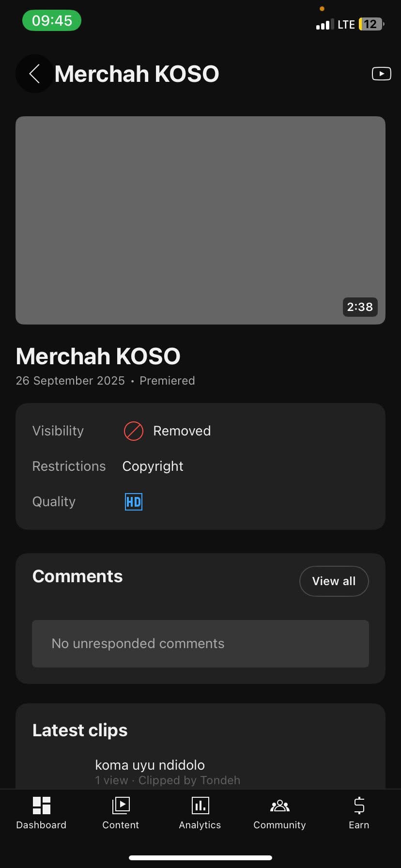Tap the Removed visibility status text
The width and height of the screenshot is (401, 868).
click(x=182, y=431)
